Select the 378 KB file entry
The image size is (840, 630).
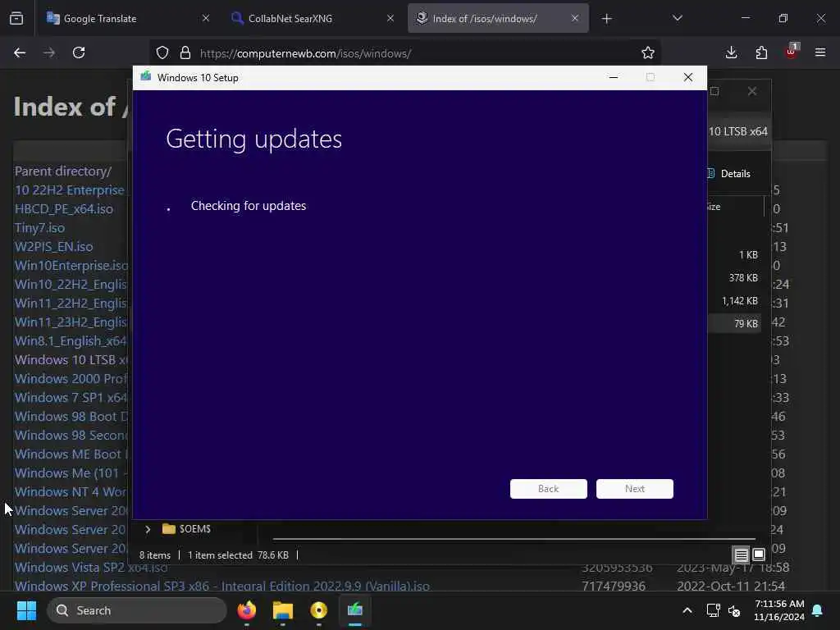(743, 278)
